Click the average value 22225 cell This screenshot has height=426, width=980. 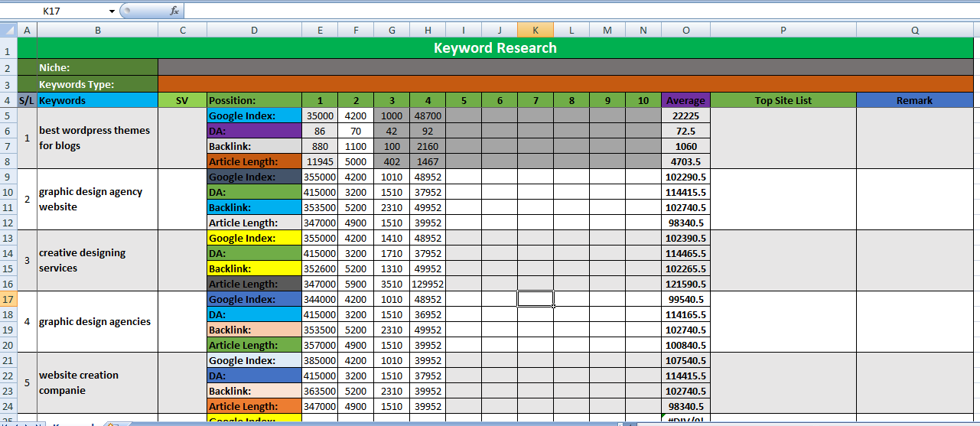(685, 115)
